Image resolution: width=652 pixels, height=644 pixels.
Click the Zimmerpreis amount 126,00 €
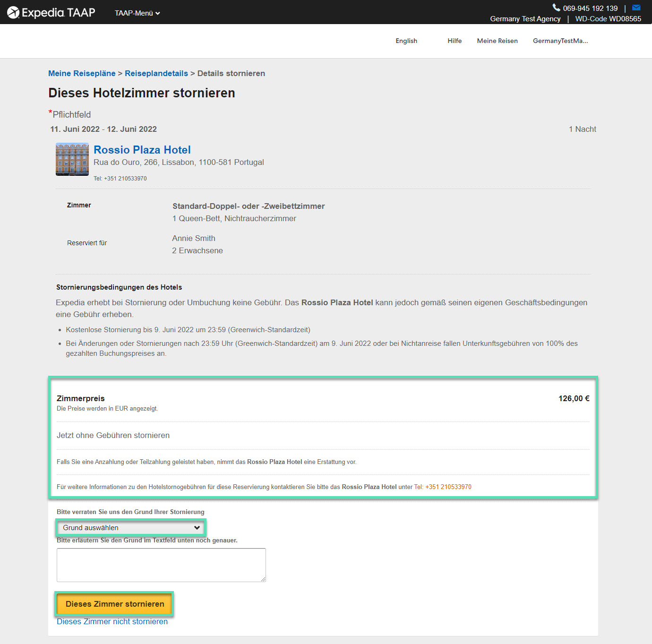coord(574,398)
